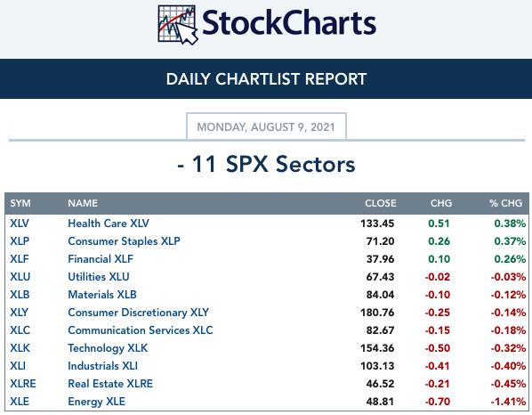This screenshot has width=532, height=415.
Task: Open Communication Services XLC link
Action: 141,330
